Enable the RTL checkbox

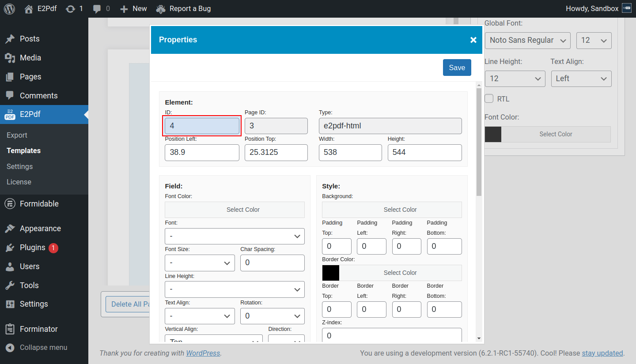coord(489,99)
